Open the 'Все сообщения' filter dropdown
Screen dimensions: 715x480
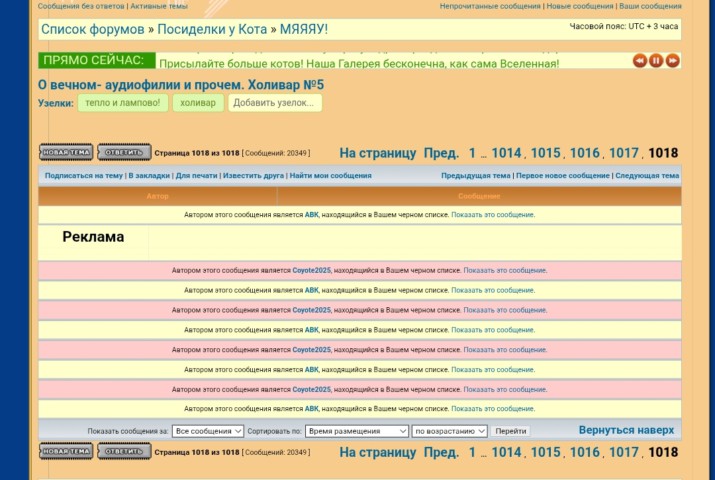pyautogui.click(x=208, y=431)
